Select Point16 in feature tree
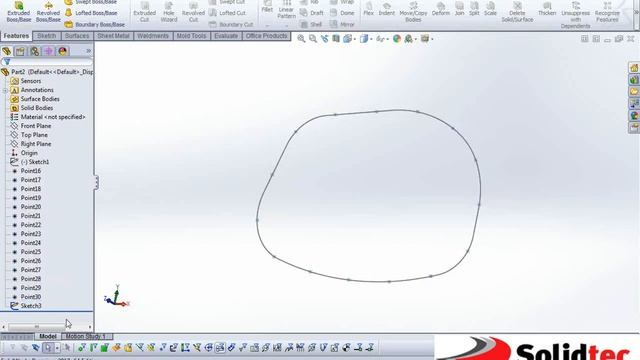640x360 pixels. (x=31, y=171)
